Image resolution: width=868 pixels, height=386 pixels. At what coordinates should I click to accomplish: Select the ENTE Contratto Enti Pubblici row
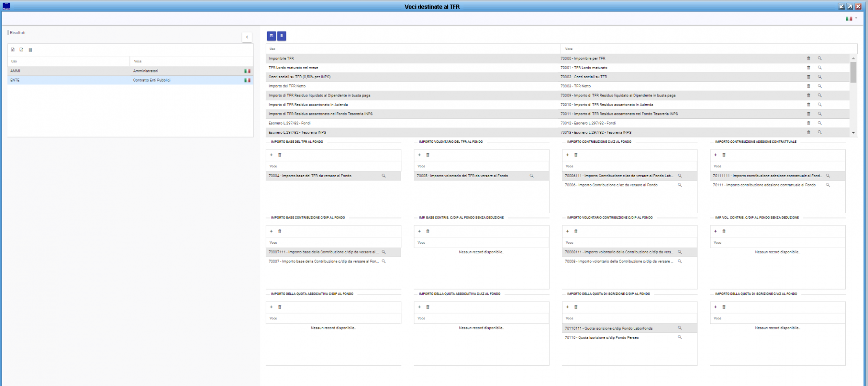point(130,80)
